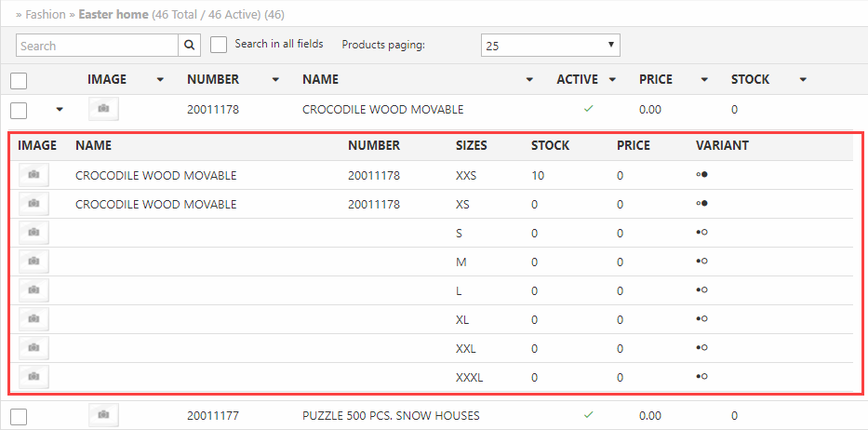
Task: Click the variant icon in size S row
Action: pyautogui.click(x=702, y=233)
